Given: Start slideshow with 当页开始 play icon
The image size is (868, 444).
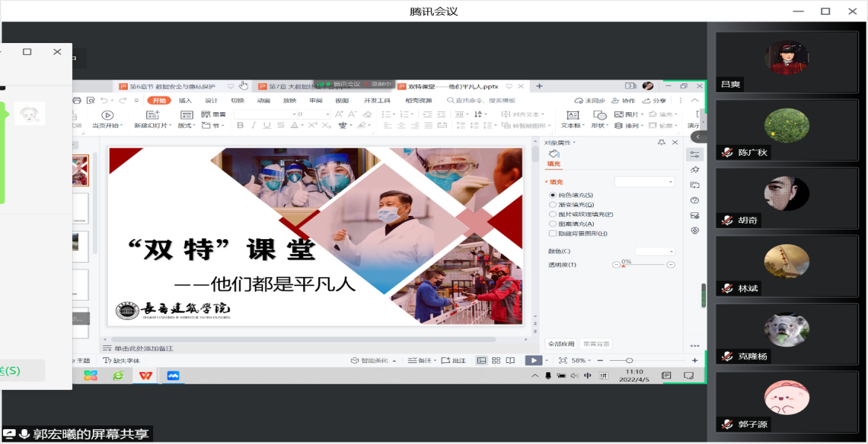Looking at the screenshot, I should click(107, 114).
